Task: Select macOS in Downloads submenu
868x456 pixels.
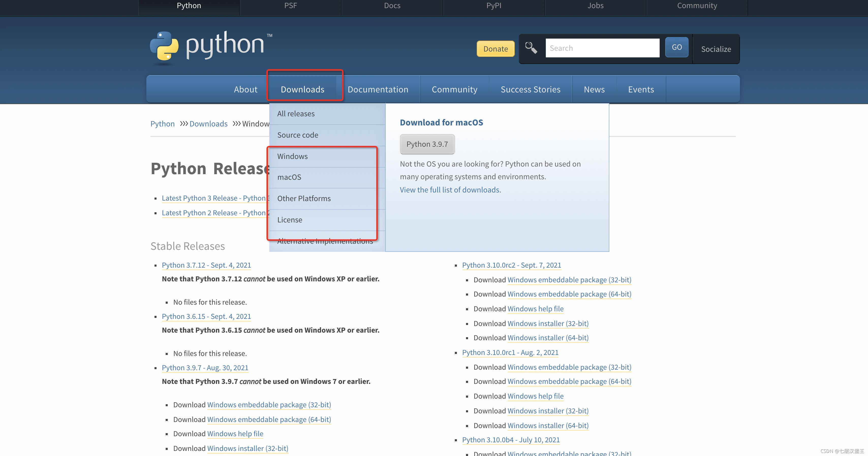Action: [x=289, y=177]
